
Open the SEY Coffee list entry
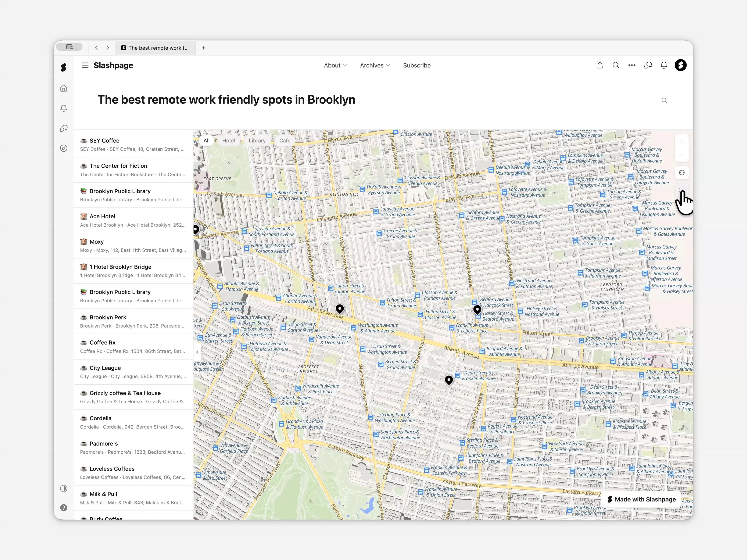coord(133,145)
